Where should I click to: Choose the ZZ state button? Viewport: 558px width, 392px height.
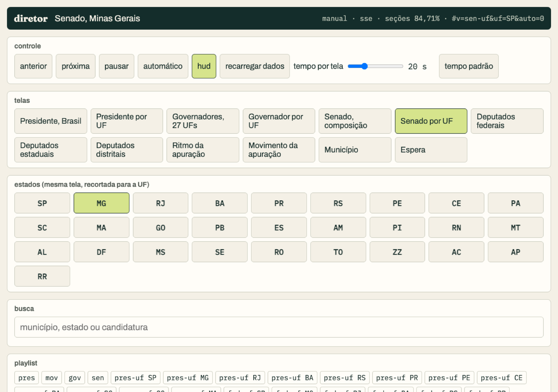click(x=397, y=252)
